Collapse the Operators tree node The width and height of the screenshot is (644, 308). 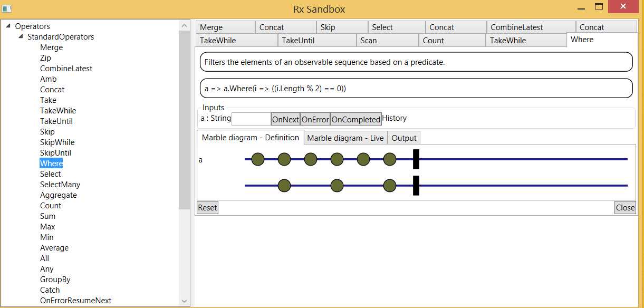pos(8,26)
